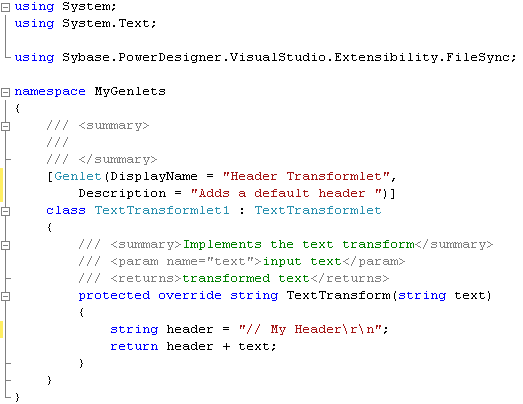Collapse the TextTransformlet1 class region
The width and height of the screenshot is (523, 404).
(x=5, y=211)
